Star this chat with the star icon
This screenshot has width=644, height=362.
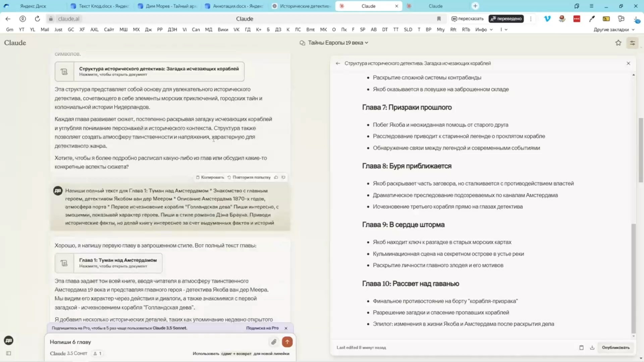[618, 43]
